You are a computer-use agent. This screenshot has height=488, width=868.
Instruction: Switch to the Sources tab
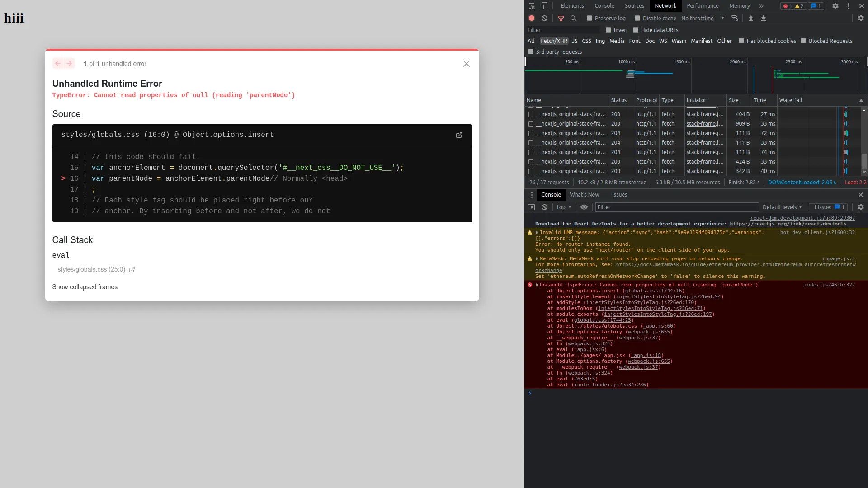click(634, 6)
